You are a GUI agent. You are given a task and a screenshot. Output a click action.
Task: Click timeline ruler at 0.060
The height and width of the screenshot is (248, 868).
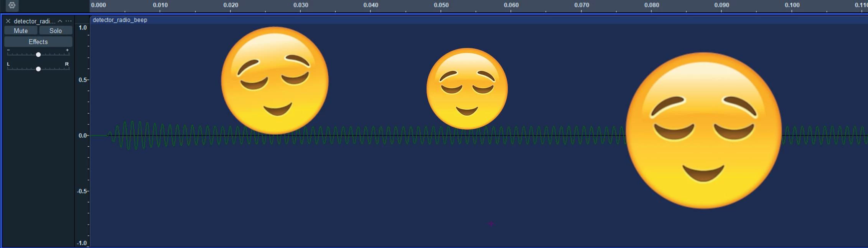click(511, 5)
